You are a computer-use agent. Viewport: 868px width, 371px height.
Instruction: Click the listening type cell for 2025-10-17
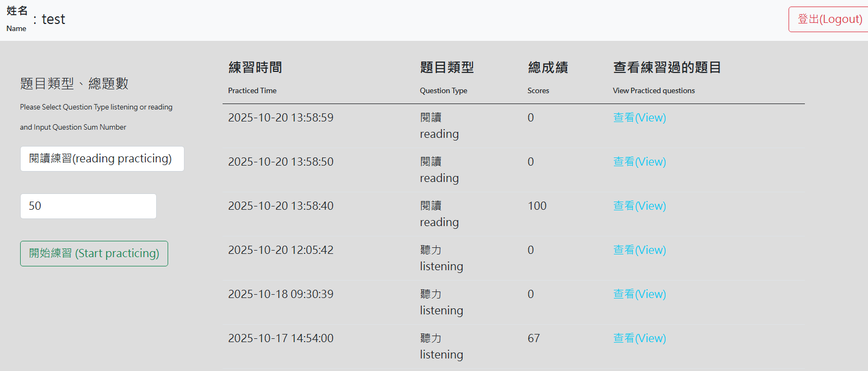tap(441, 346)
